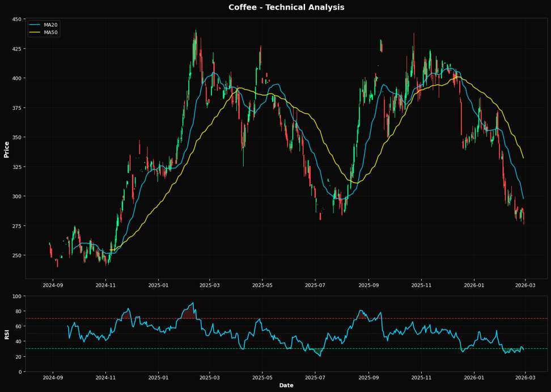Select the 2025-07 date under the RSI panel
This screenshot has width=551, height=392.
coord(315,378)
